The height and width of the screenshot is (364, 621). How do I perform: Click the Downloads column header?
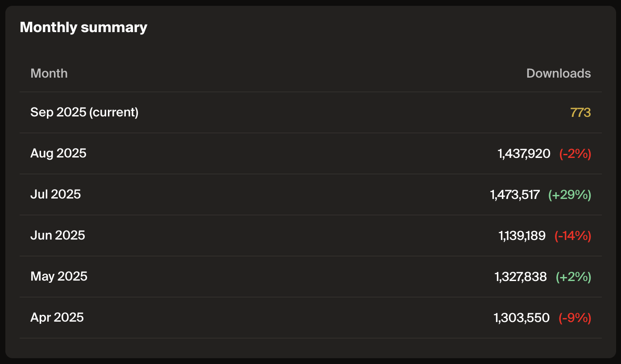(559, 73)
